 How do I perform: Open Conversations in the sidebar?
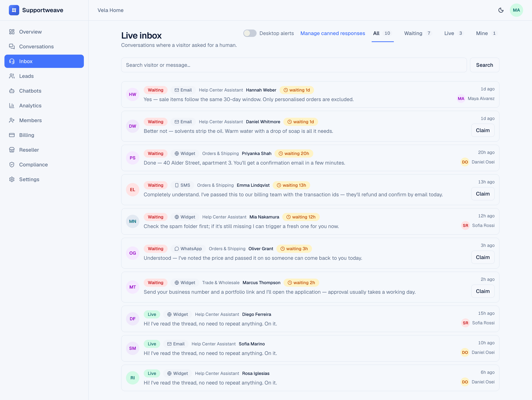[x=44, y=47]
